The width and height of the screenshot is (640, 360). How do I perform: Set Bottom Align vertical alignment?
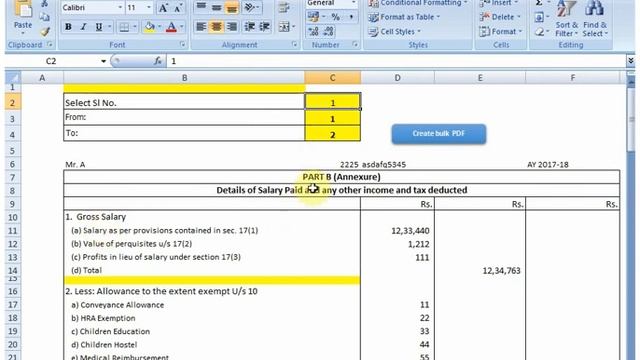pos(231,7)
